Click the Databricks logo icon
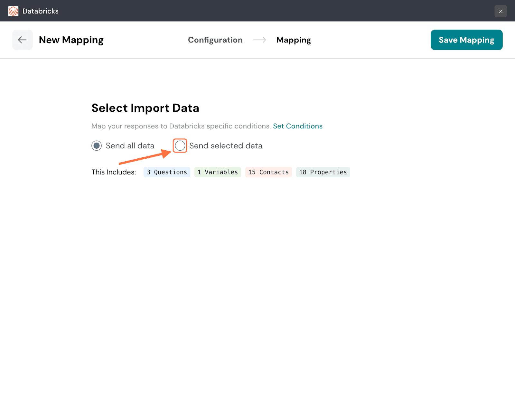Image resolution: width=515 pixels, height=420 pixels. [13, 11]
